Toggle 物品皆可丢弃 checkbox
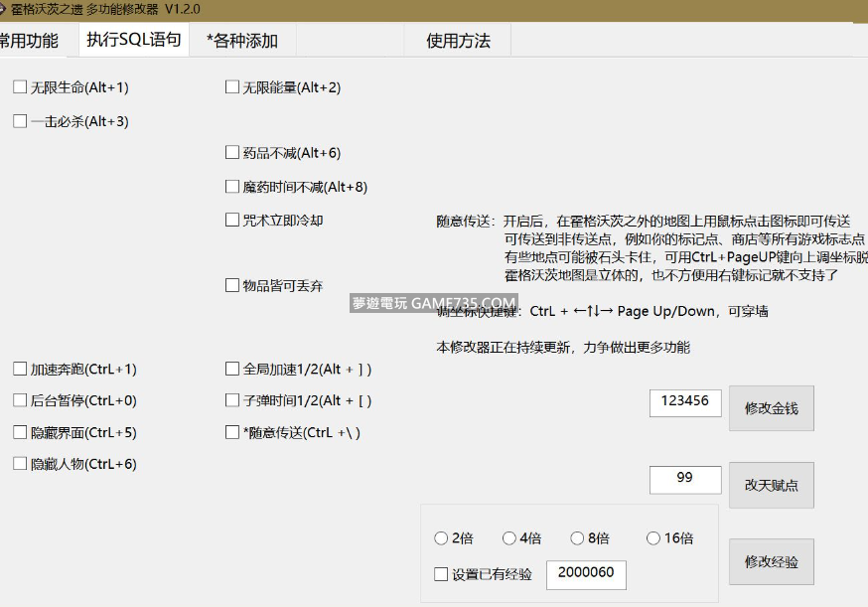This screenshot has width=868, height=607. [x=232, y=286]
